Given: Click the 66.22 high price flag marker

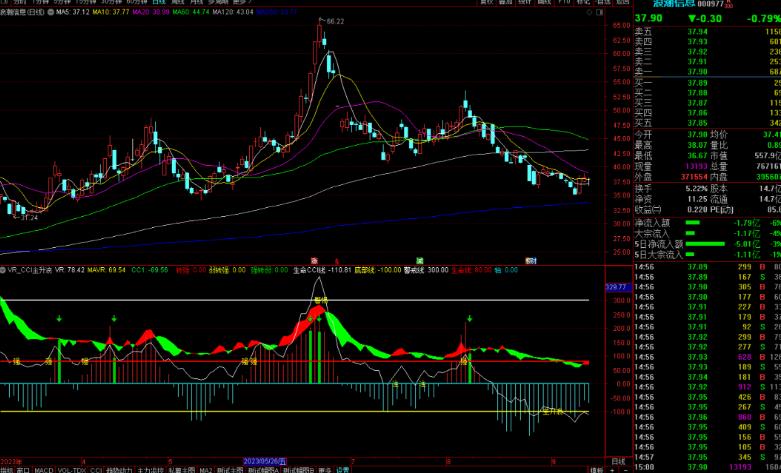Looking at the screenshot, I should 332,21.
